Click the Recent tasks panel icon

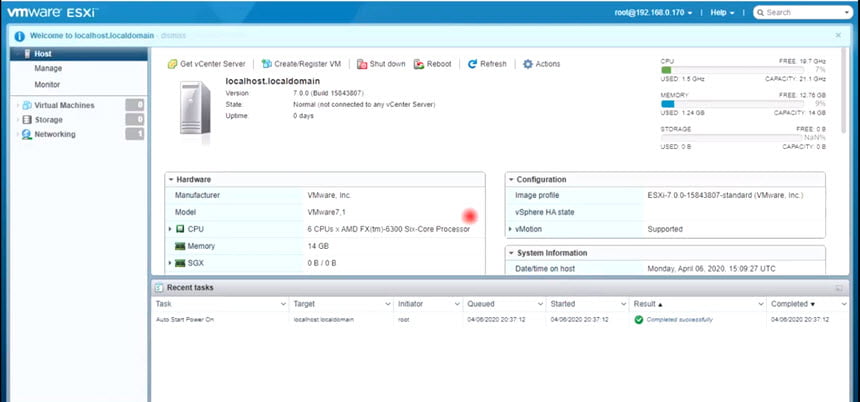tap(159, 287)
